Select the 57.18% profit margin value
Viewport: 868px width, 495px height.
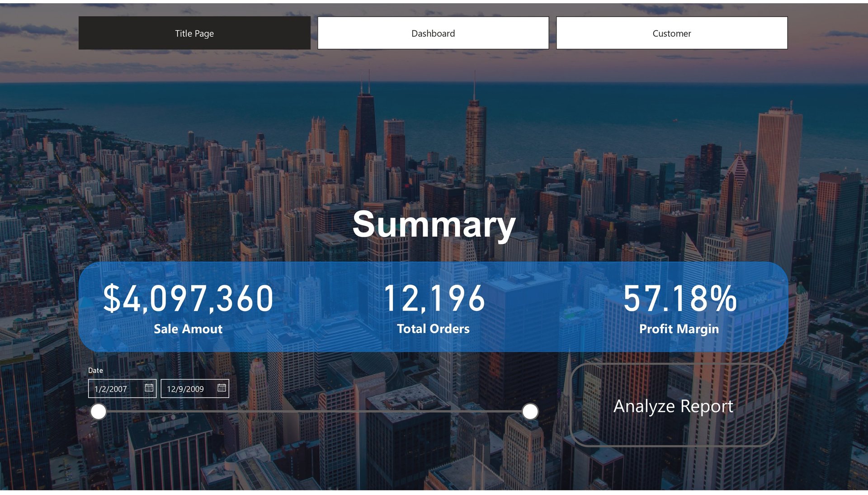[x=679, y=299]
